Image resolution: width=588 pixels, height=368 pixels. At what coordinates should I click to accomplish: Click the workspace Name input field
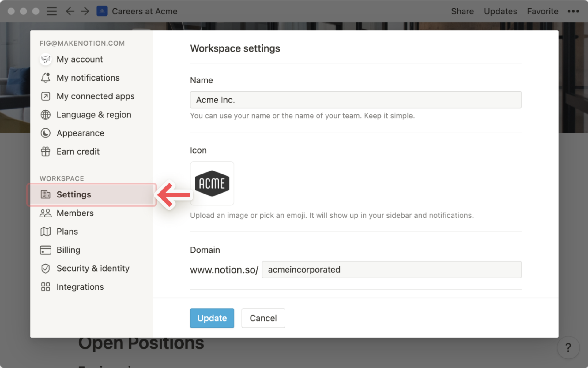coord(356,100)
